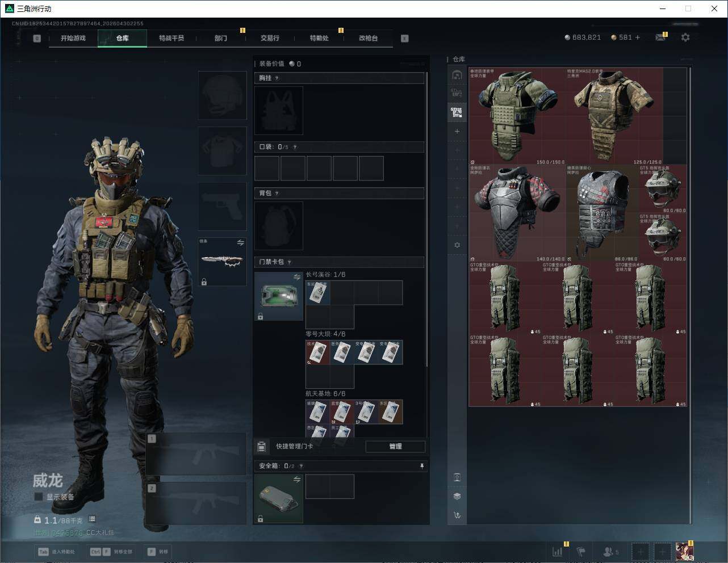This screenshot has height=563, width=728.
Task: Select the armor with 150.0/150.0 durability
Action: (x=517, y=116)
